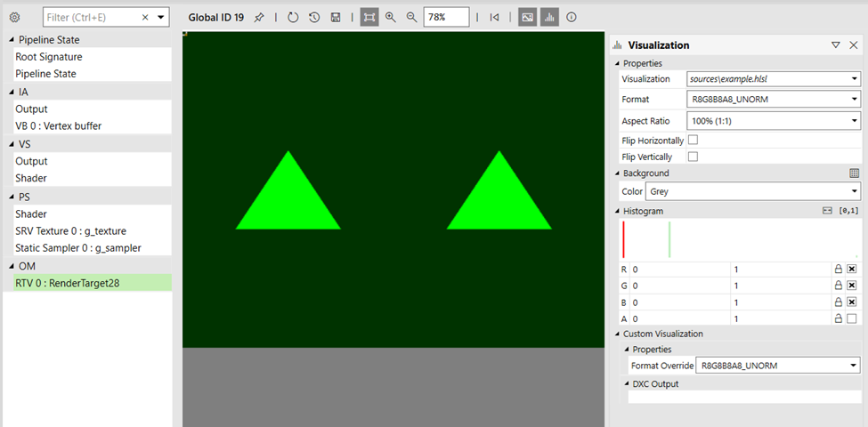This screenshot has height=427, width=868.
Task: Click the histogram range fit icon
Action: click(827, 211)
